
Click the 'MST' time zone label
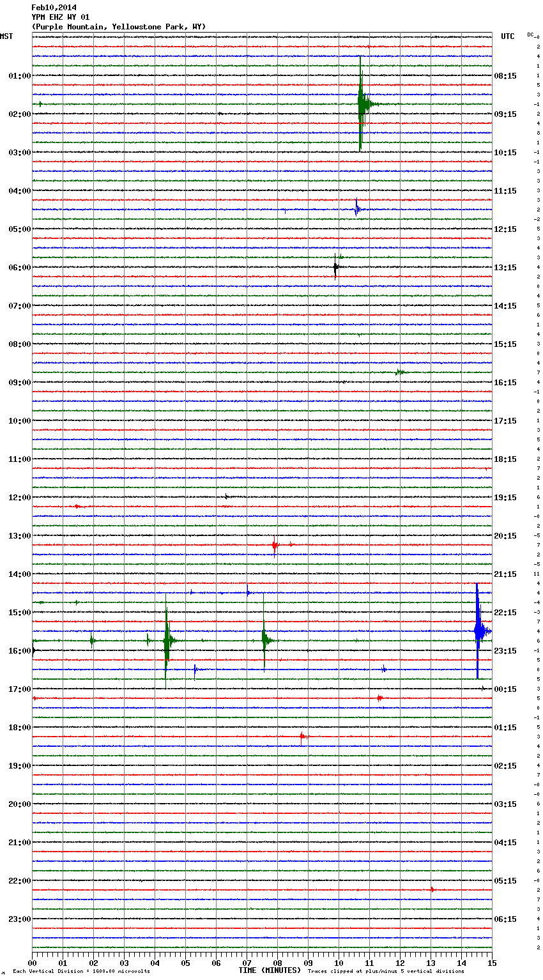click(6, 36)
